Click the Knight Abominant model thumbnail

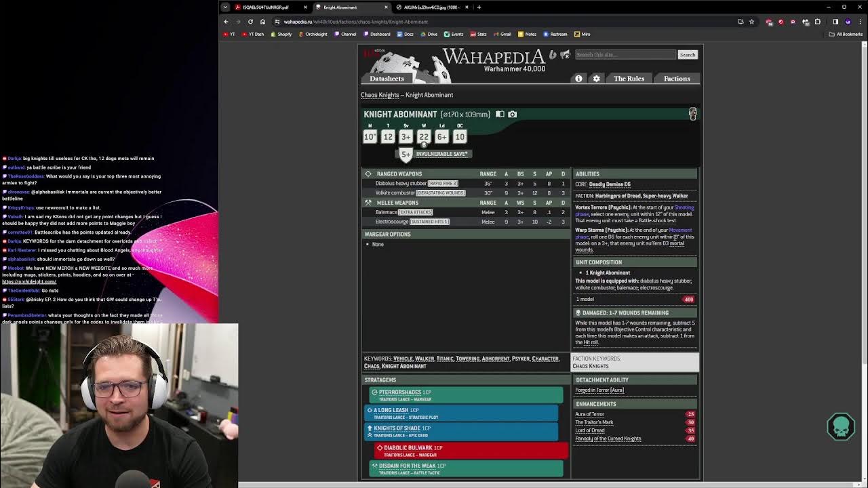click(x=692, y=114)
